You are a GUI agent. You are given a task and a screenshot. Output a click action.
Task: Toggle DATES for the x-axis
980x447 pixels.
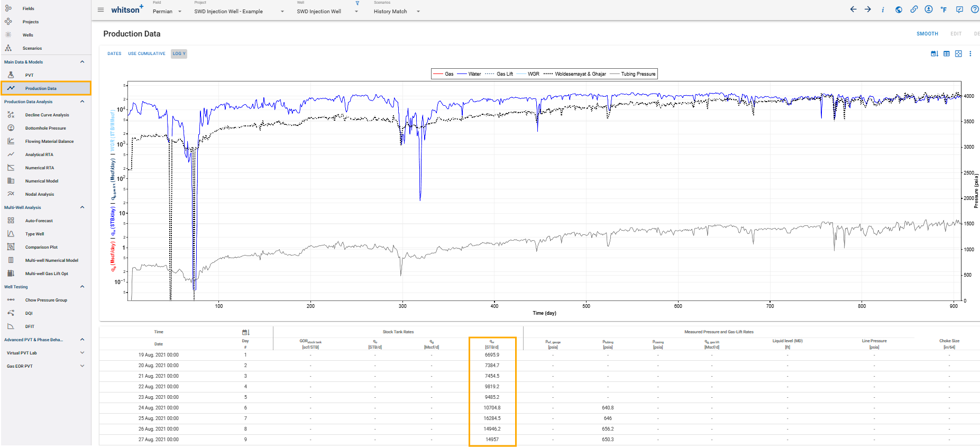click(x=114, y=53)
